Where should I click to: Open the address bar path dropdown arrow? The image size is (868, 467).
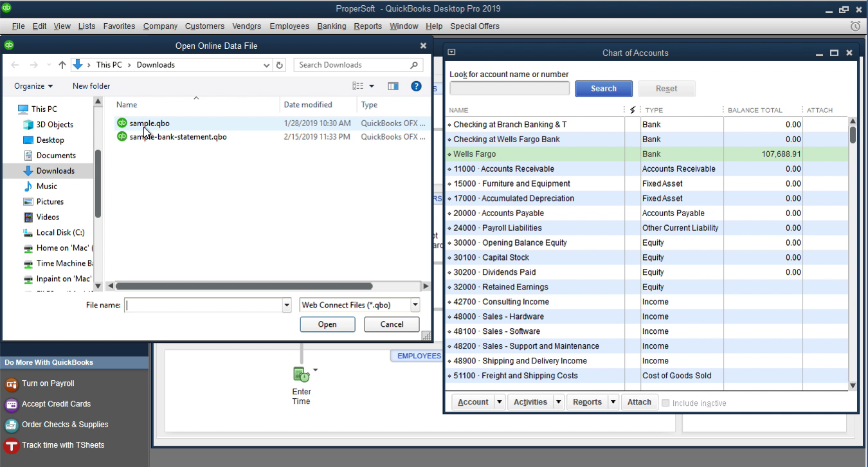pos(267,65)
